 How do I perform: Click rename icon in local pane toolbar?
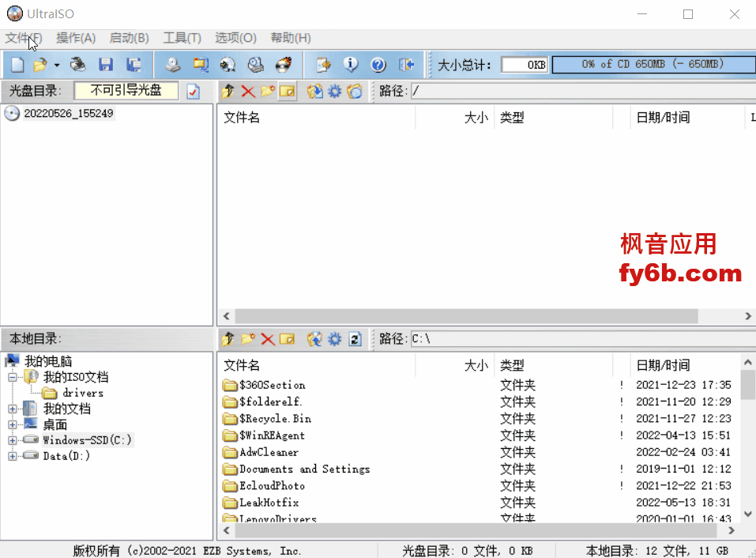(287, 339)
